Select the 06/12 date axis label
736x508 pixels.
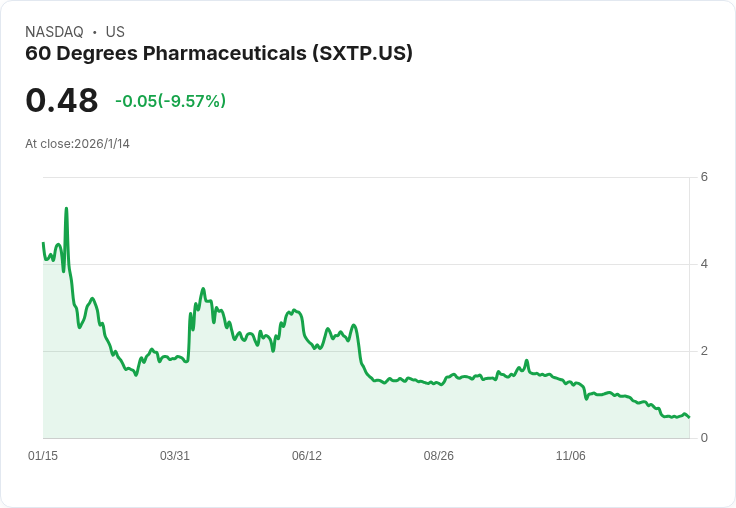307,456
